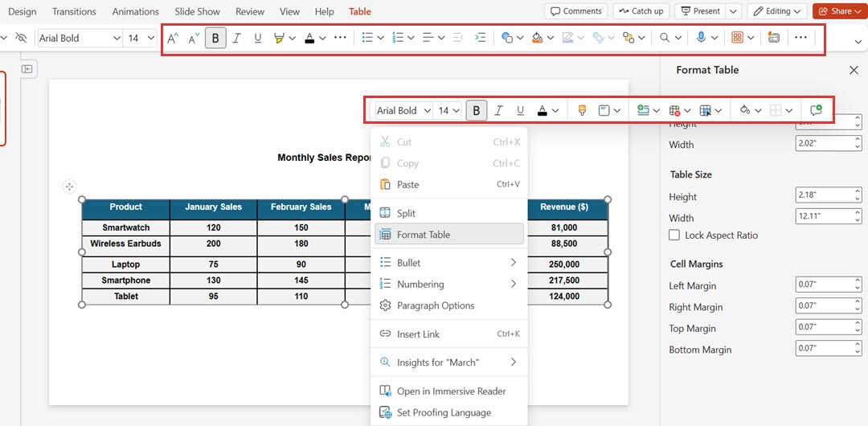This screenshot has width=868, height=426.
Task: Toggle Bold in the top ribbon
Action: (x=215, y=39)
